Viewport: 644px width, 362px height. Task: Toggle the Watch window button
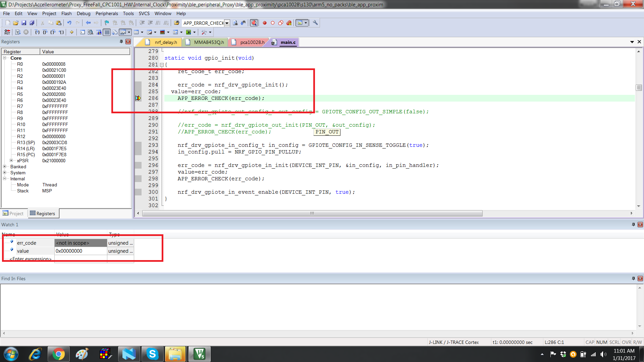pos(123,32)
